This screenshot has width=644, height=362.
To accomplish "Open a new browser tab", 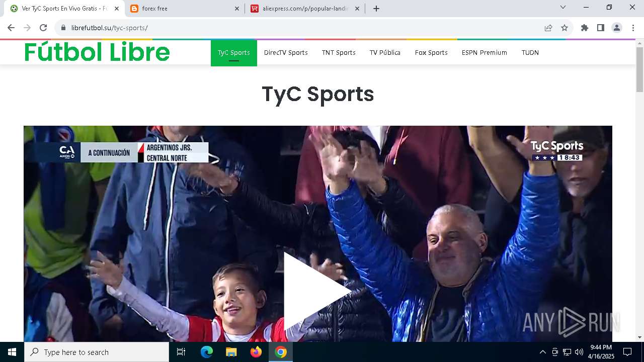I will [x=376, y=9].
